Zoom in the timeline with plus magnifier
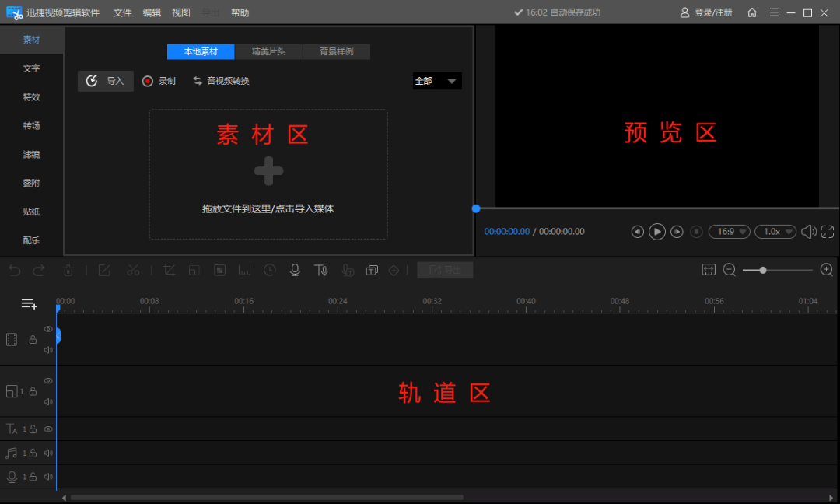840x504 pixels. 827,270
